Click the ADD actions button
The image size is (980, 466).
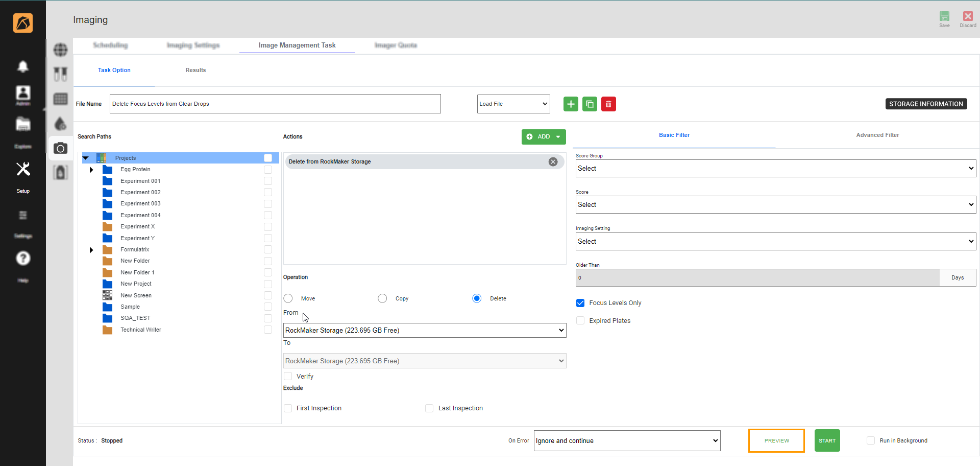tap(544, 136)
